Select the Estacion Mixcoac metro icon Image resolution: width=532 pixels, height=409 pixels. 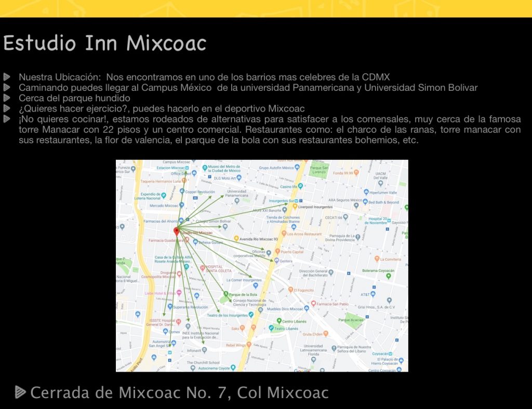[x=187, y=168]
